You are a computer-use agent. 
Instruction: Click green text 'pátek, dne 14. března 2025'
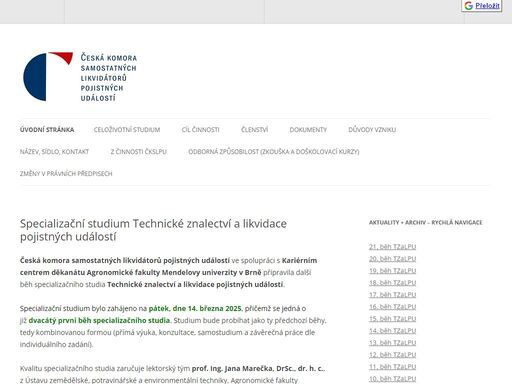[195, 308]
